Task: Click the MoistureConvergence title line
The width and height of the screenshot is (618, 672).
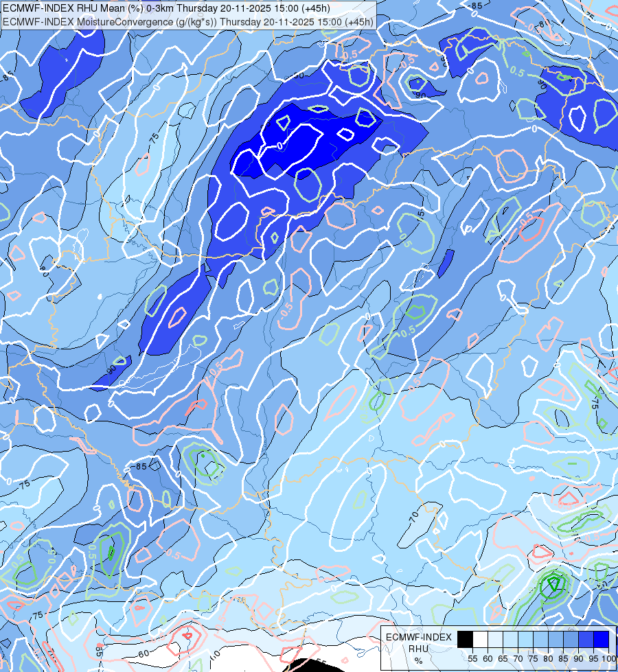Action: click(188, 21)
